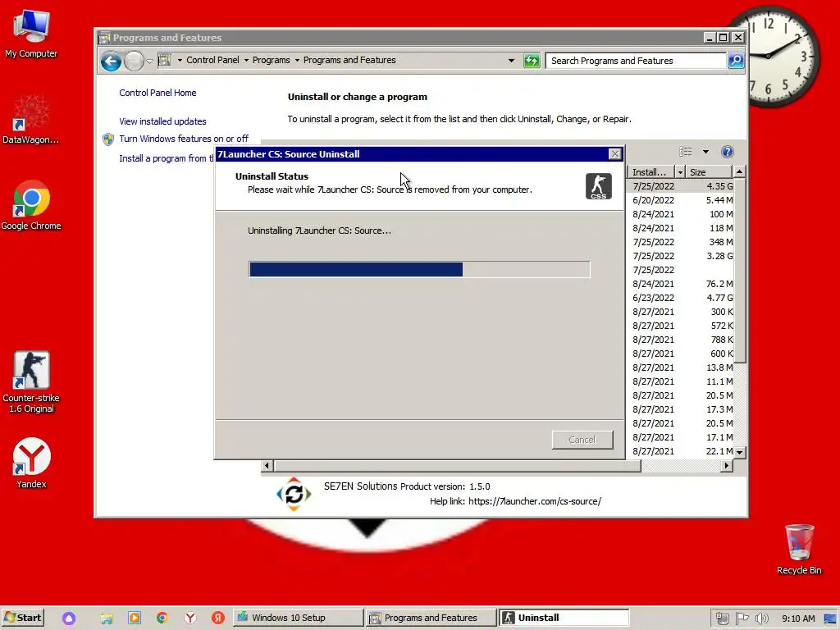
Task: Open the Yandex desktop shortcut
Action: [x=31, y=463]
